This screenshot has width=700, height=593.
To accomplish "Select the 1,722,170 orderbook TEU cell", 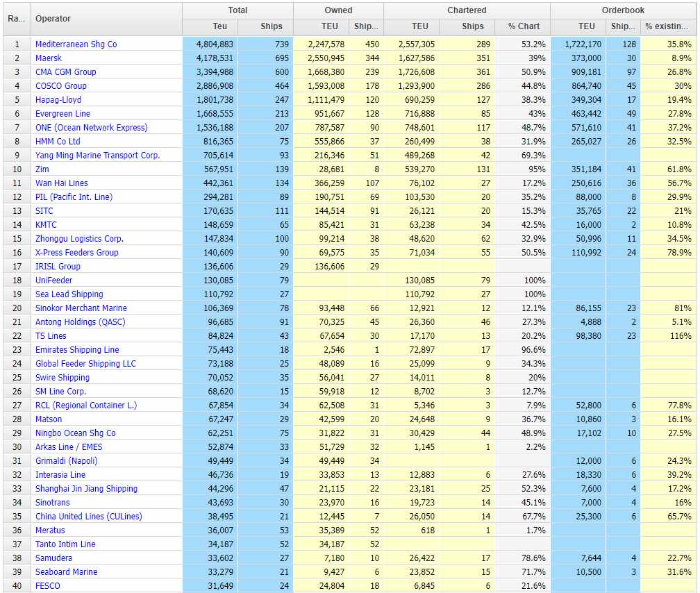I will pyautogui.click(x=578, y=44).
